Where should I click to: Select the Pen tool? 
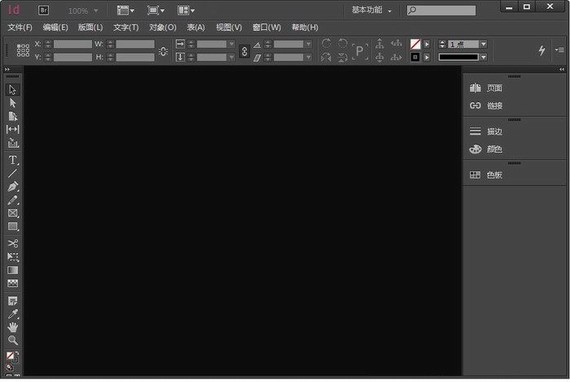(12, 187)
